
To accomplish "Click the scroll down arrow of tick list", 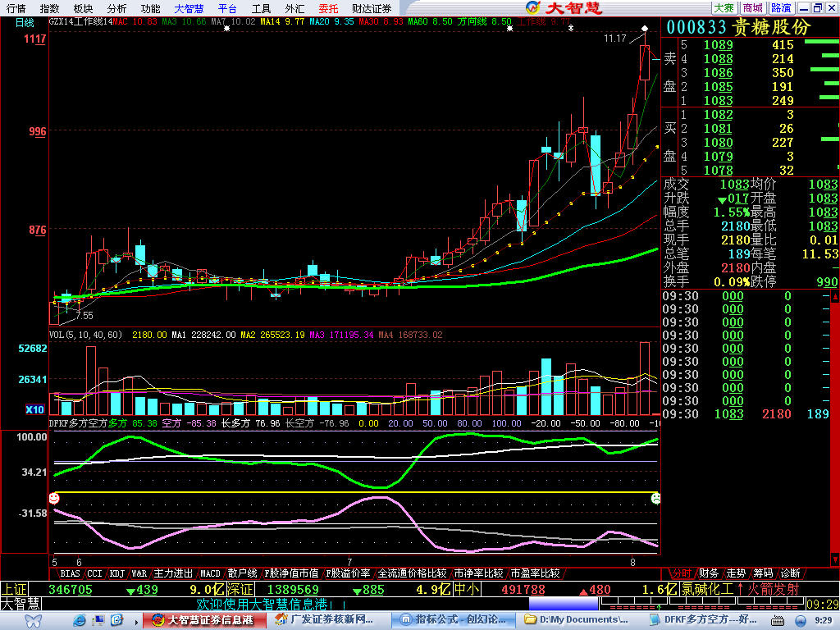I will pyautogui.click(x=835, y=559).
